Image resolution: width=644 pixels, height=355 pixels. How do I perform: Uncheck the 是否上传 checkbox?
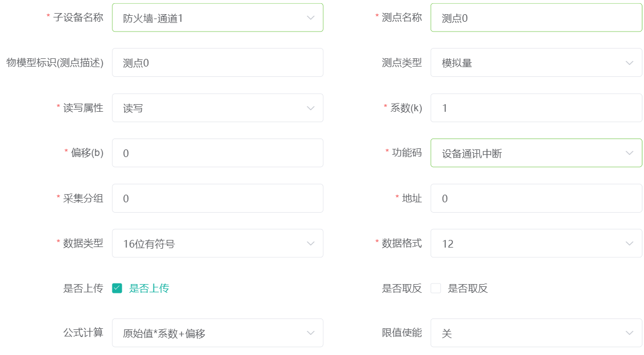pyautogui.click(x=117, y=288)
